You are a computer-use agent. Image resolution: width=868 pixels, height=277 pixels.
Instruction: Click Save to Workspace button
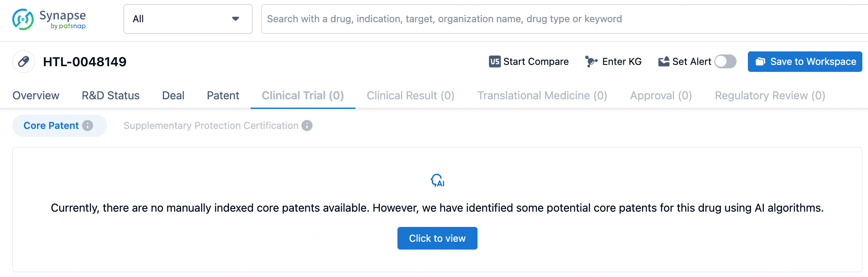(x=804, y=62)
